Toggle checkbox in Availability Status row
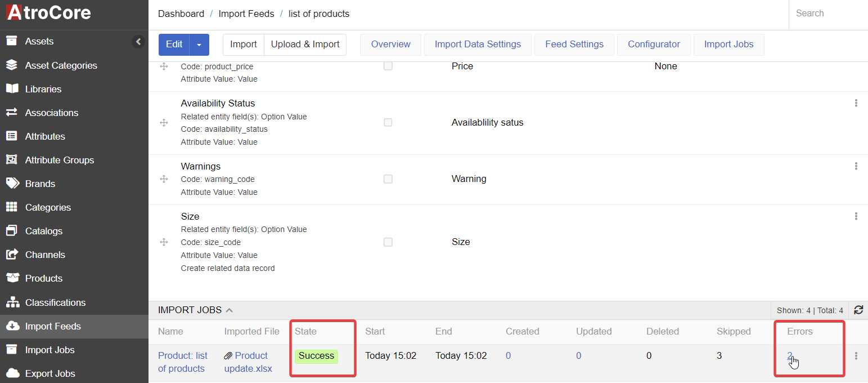The image size is (868, 383). tap(388, 122)
